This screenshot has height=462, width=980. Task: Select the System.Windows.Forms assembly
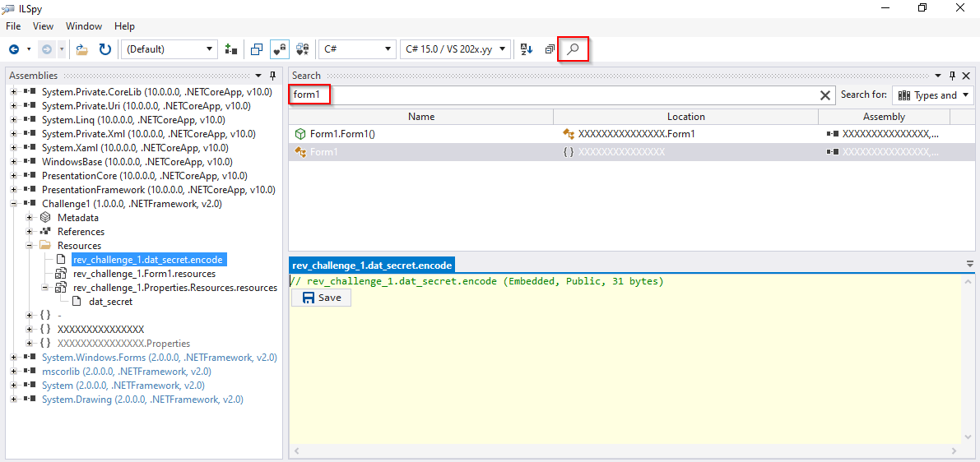(160, 358)
